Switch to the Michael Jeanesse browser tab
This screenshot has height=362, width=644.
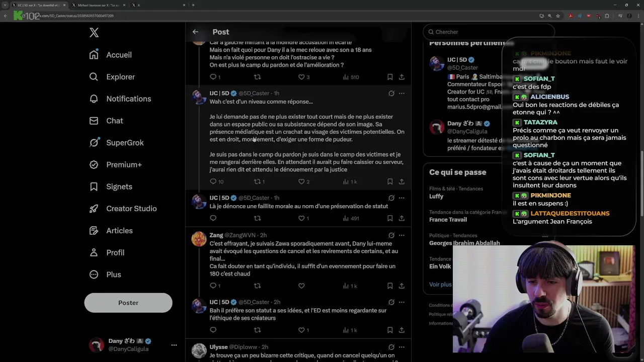click(x=98, y=5)
